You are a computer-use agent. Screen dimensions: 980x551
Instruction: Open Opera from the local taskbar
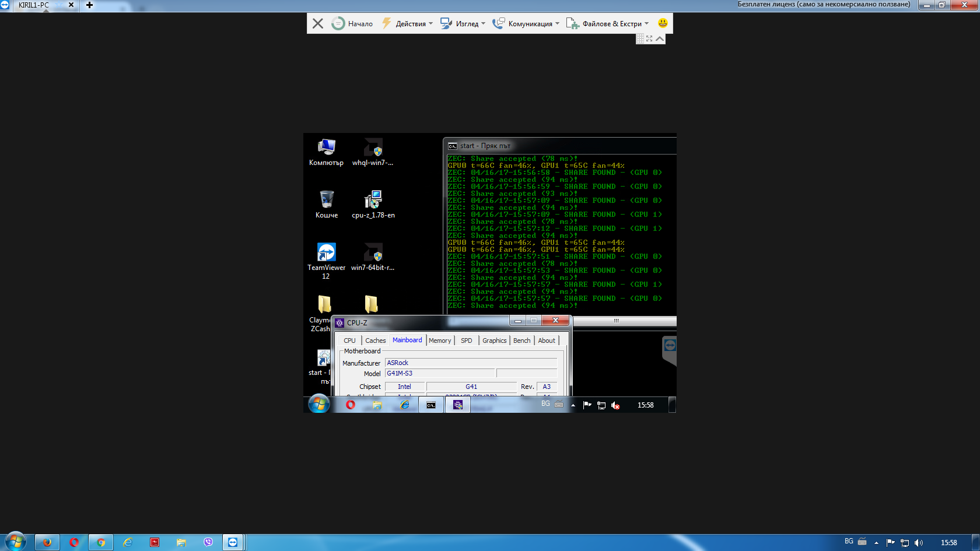coord(73,542)
